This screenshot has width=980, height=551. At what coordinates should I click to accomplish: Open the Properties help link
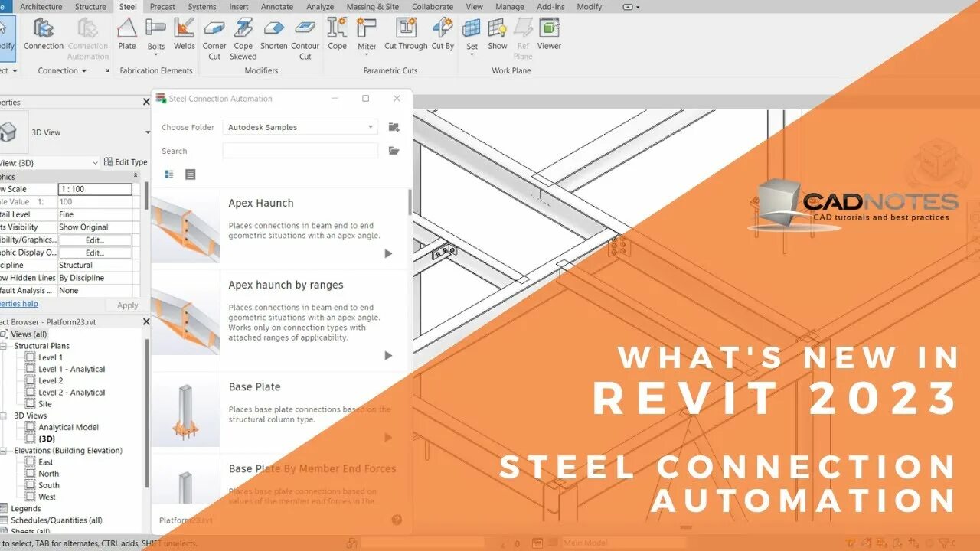18,304
